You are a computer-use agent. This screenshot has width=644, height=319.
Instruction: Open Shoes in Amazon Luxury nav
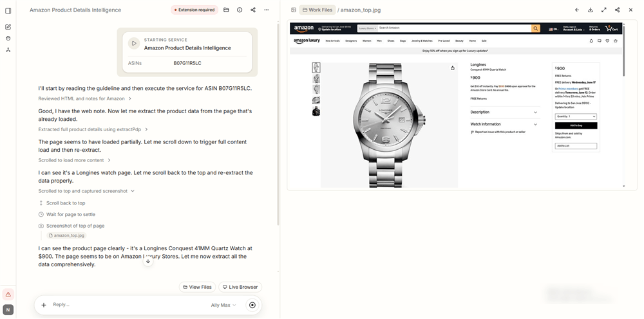coord(391,41)
